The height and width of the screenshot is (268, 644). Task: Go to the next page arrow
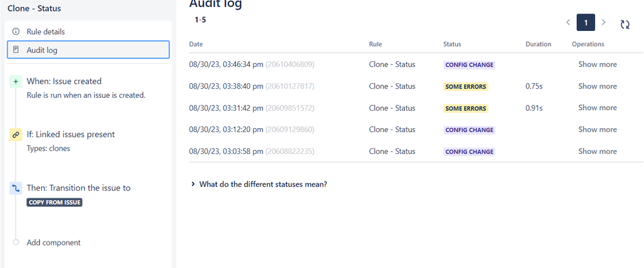click(603, 22)
